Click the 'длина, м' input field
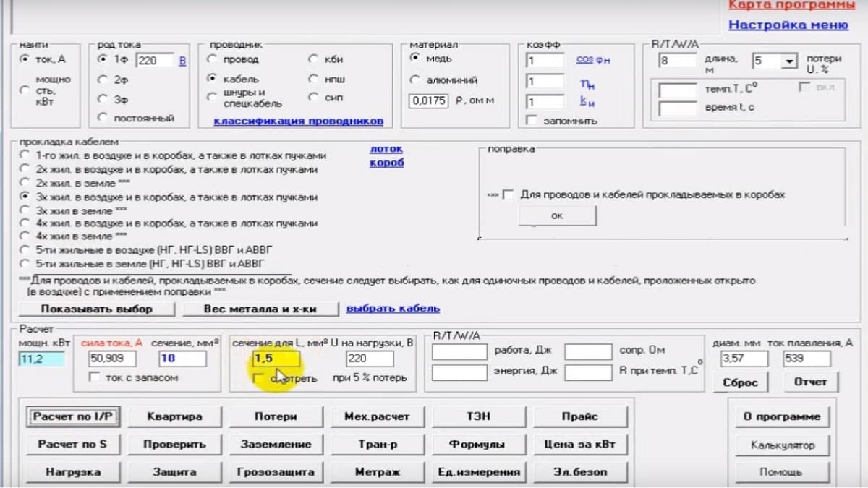Viewport: 868px width, 488px height. pos(677,61)
